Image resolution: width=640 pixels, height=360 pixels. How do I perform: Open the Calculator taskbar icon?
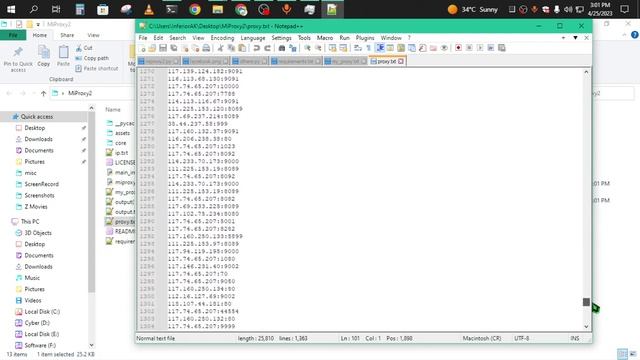pos(80,9)
